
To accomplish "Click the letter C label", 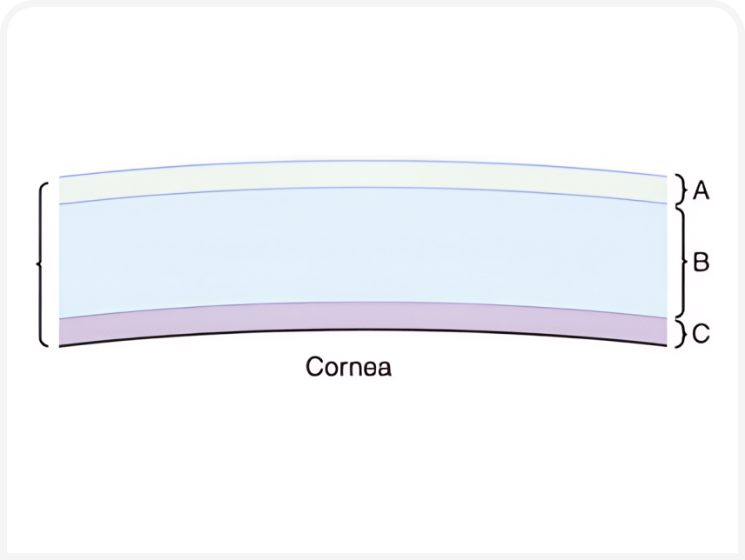I will (x=701, y=333).
